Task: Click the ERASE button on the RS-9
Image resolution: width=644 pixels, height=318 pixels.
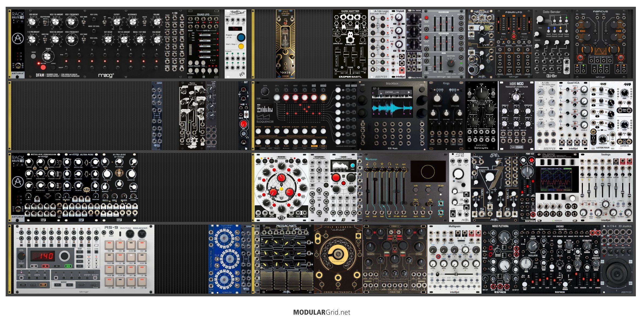Action: click(79, 261)
